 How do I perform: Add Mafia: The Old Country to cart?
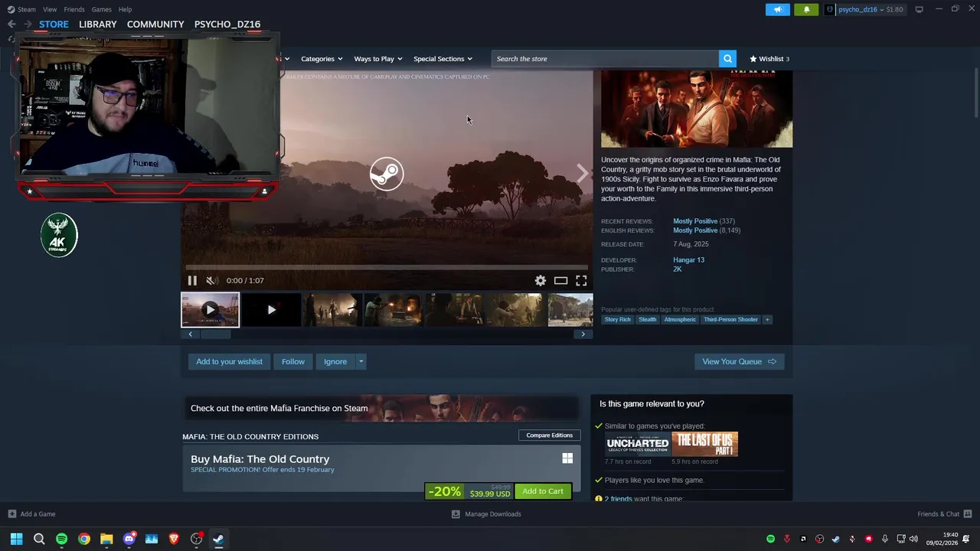(x=543, y=491)
